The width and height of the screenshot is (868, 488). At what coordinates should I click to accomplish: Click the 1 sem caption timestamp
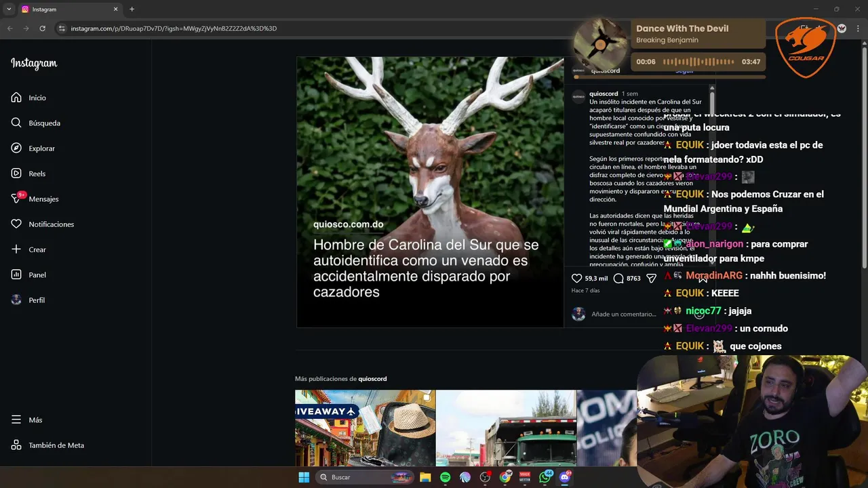pos(629,94)
